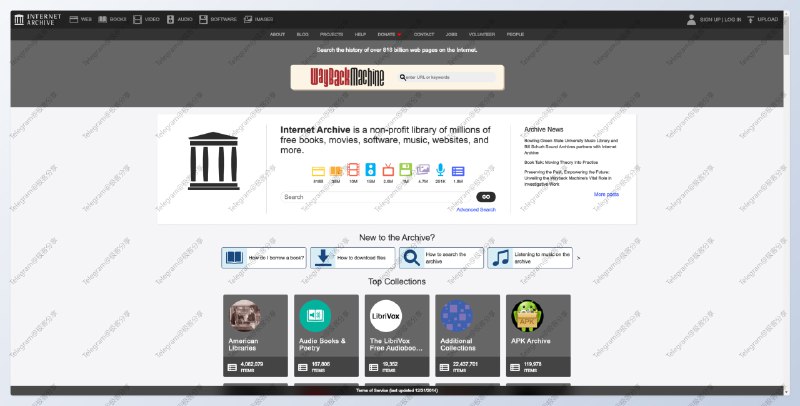Screen dimensions: 800x406
Task: Click the orange books media type icon
Action: coord(336,171)
